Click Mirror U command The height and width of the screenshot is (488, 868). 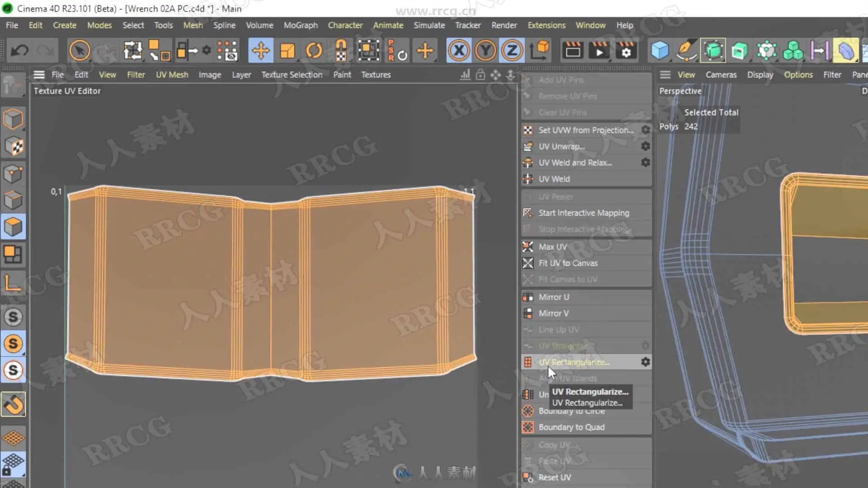point(553,297)
